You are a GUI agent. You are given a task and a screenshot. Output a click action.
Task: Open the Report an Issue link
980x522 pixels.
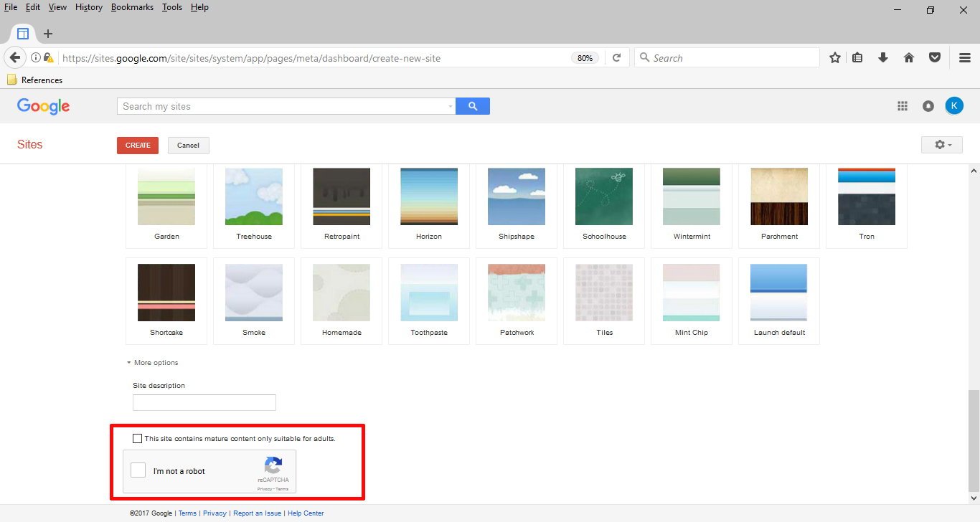click(258, 513)
